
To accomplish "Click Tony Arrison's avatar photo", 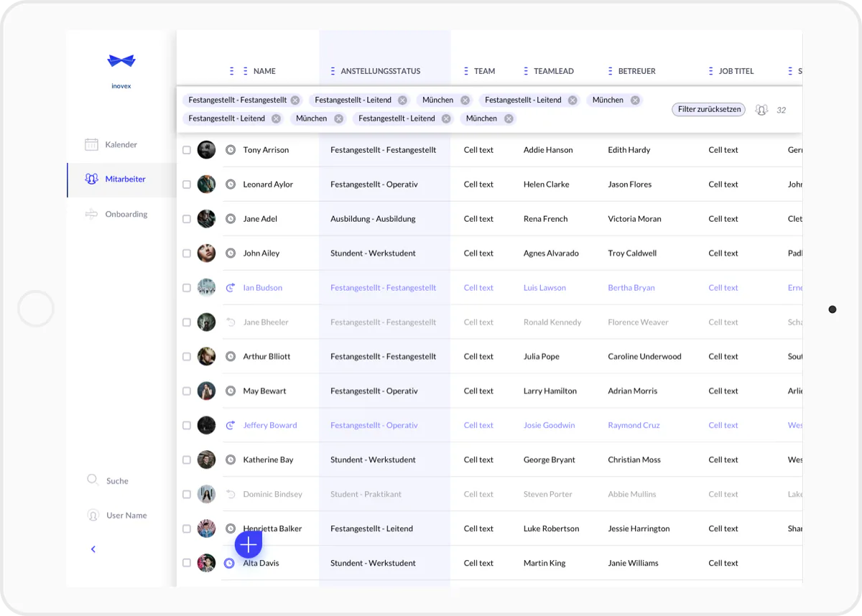I will (207, 150).
